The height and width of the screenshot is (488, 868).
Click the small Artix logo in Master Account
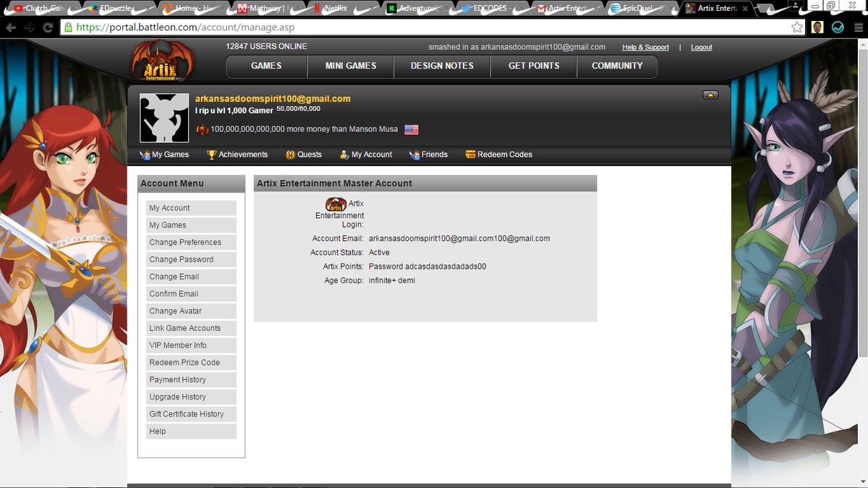(336, 204)
